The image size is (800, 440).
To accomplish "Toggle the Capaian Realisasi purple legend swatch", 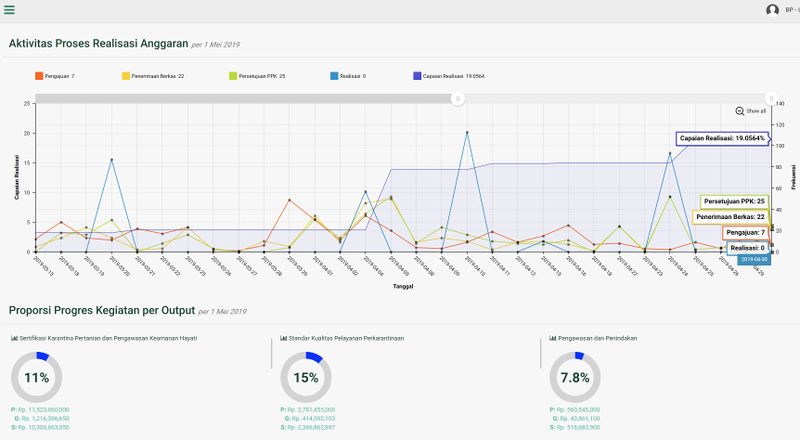I will (x=417, y=76).
